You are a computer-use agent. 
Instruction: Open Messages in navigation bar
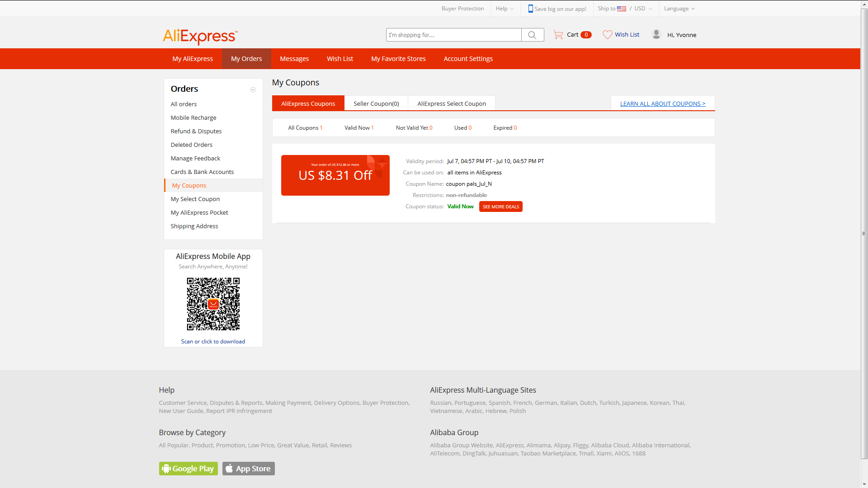click(294, 59)
